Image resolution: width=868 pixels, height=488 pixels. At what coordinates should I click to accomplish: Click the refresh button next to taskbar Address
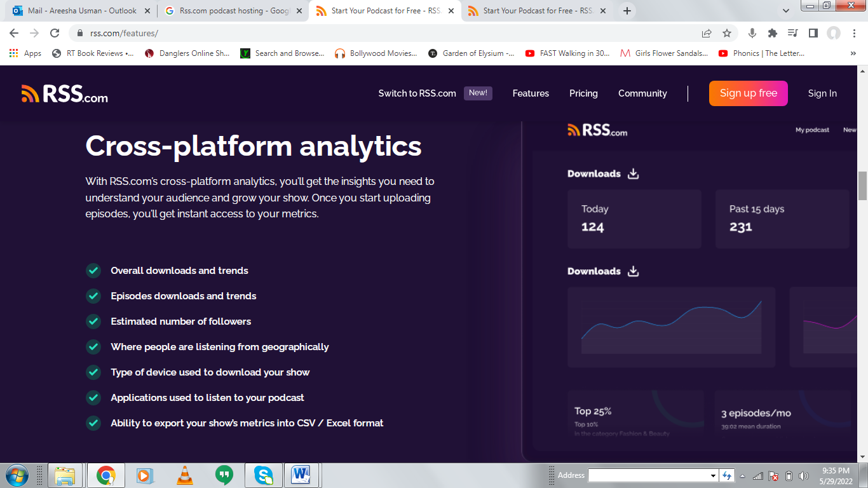point(728,475)
